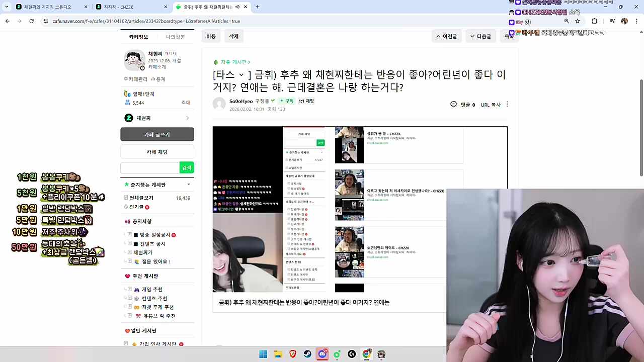The height and width of the screenshot is (362, 644).
Task: Click the URL 복사 copy icon
Action: 491,105
